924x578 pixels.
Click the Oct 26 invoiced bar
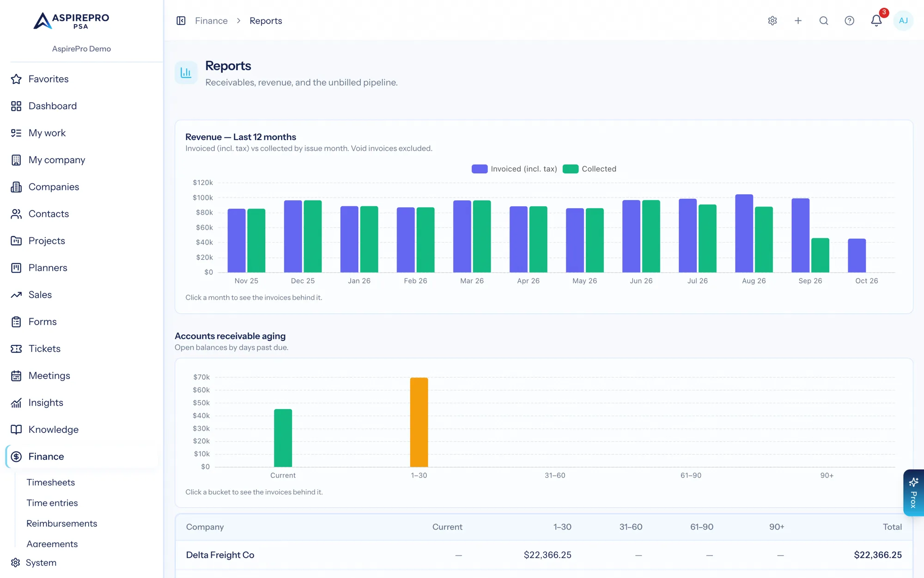tap(857, 256)
